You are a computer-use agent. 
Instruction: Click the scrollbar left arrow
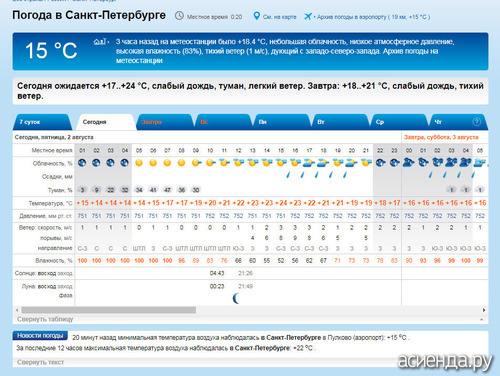coord(17,310)
